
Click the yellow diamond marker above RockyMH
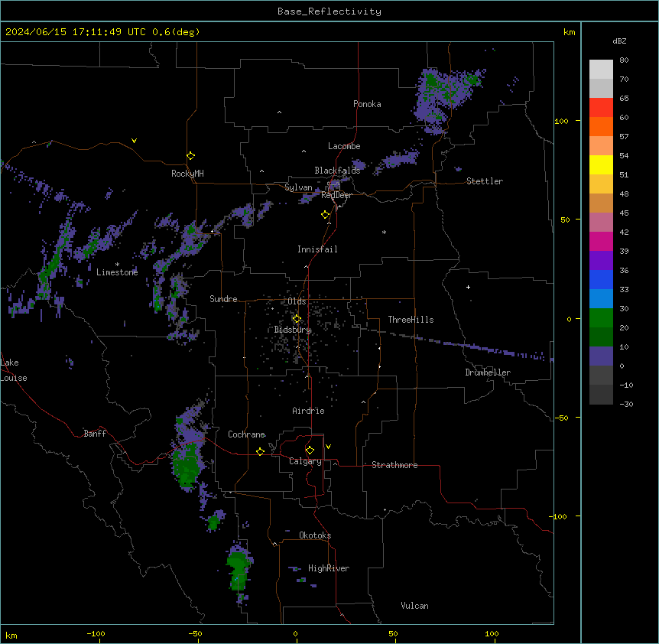190,156
